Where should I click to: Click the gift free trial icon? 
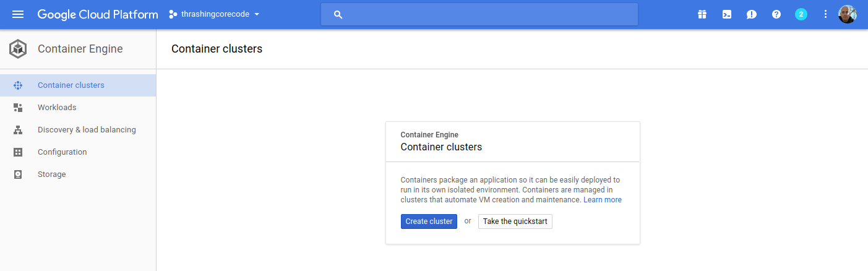702,14
